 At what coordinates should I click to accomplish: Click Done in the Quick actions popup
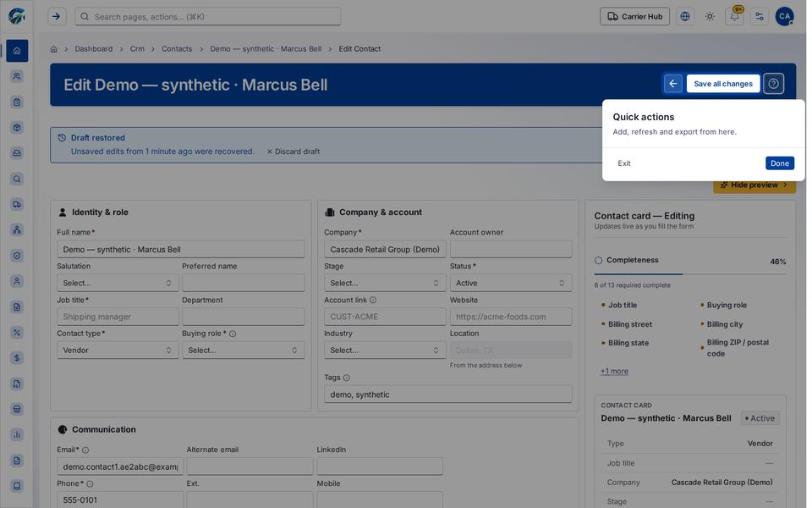tap(779, 163)
